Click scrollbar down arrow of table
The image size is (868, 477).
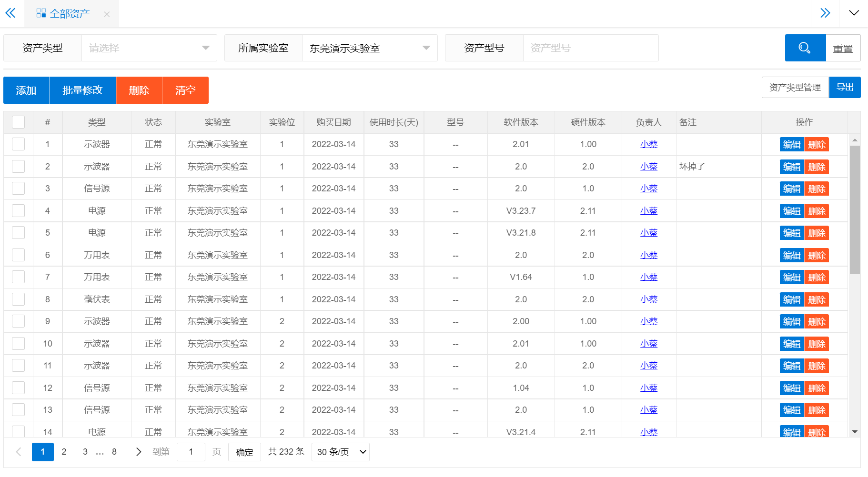pyautogui.click(x=855, y=432)
